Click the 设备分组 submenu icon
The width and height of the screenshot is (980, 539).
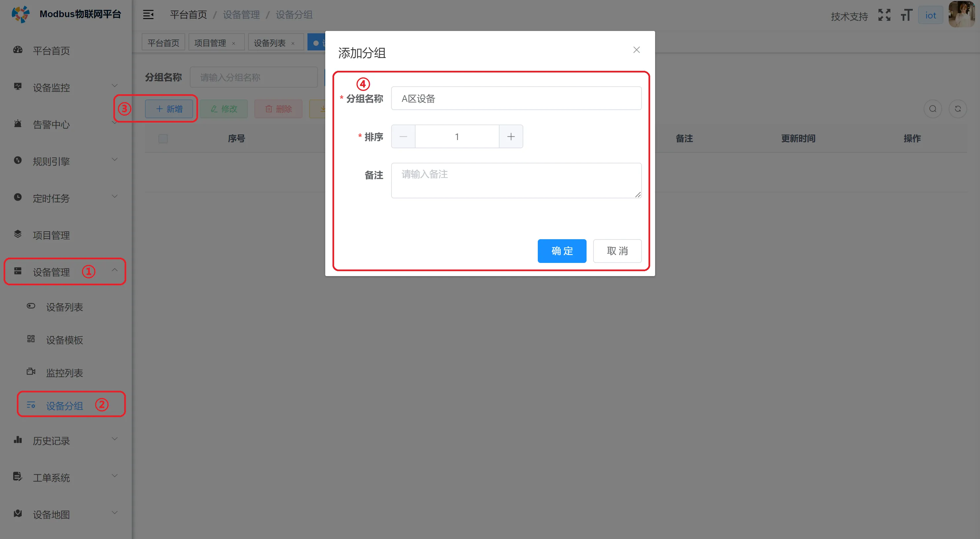click(31, 405)
